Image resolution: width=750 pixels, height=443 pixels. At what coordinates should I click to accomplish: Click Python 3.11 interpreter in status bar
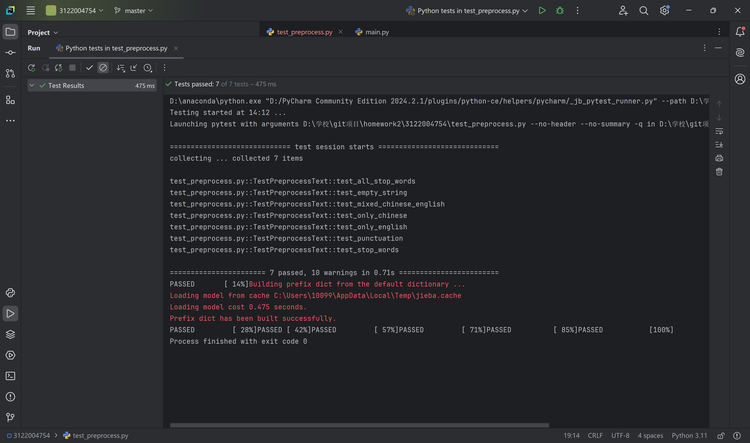point(689,435)
